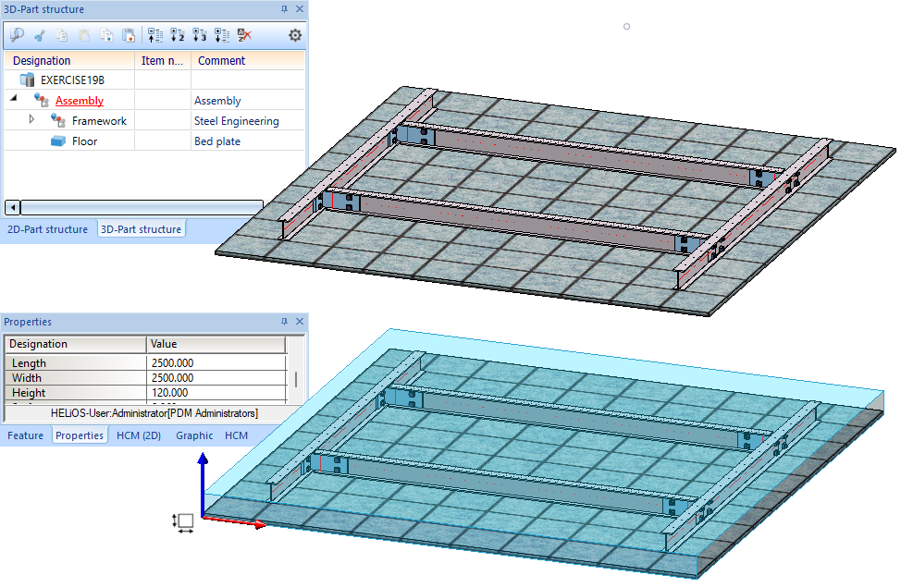901x588 pixels.
Task: Click the Cut scissors icon
Action: (x=40, y=36)
